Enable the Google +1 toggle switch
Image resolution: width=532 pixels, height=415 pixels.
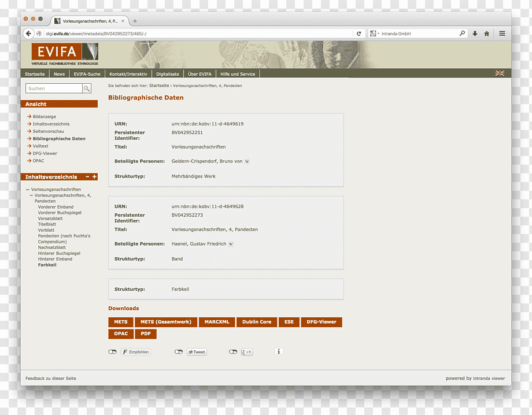tap(232, 351)
